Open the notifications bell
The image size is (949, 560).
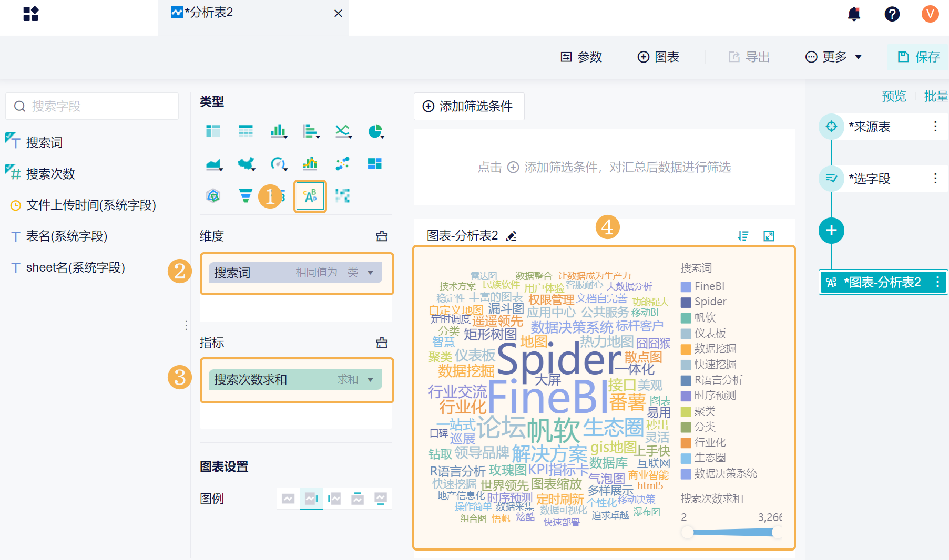(854, 14)
